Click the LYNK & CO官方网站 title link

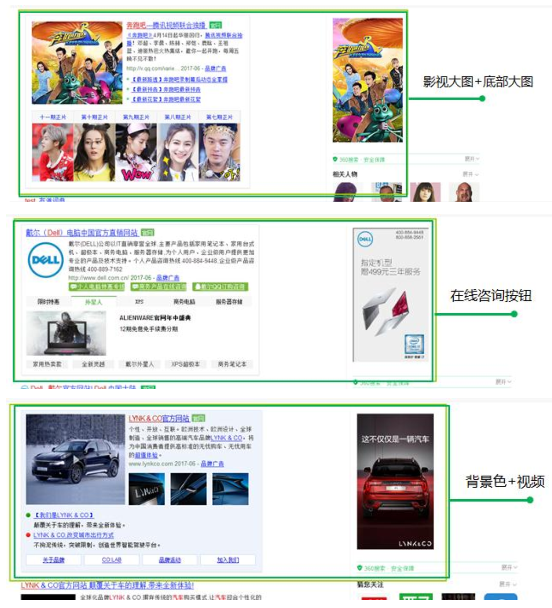tap(159, 418)
